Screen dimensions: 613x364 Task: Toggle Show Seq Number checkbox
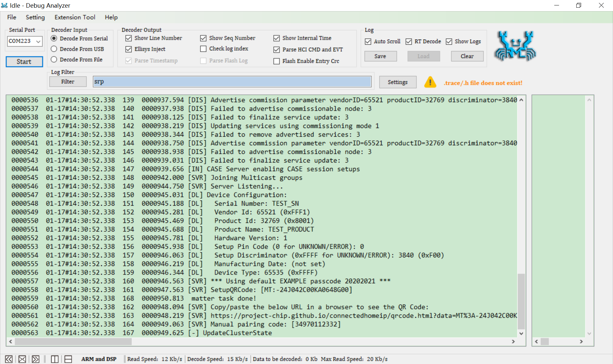pos(203,38)
